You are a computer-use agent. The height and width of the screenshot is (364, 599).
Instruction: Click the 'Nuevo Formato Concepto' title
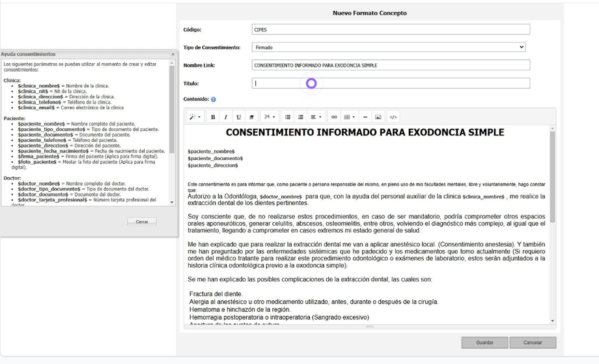(x=369, y=13)
